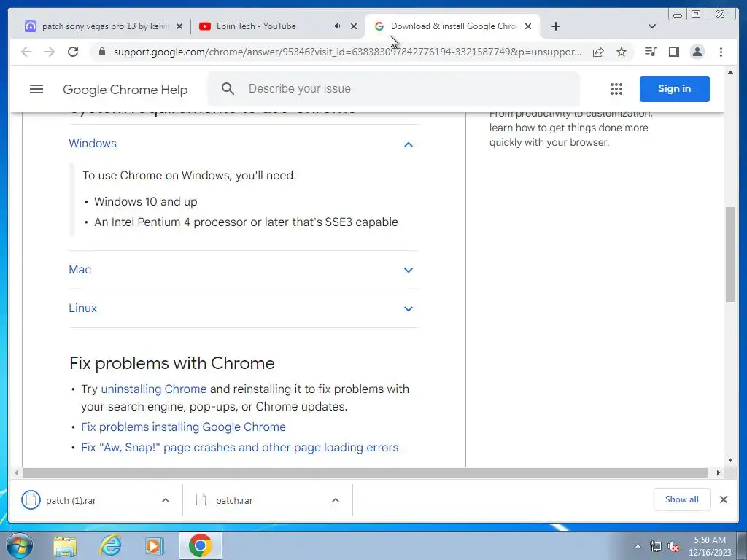Click the vertical page scrollbar thumb
This screenshot has width=747, height=560.
click(730, 254)
